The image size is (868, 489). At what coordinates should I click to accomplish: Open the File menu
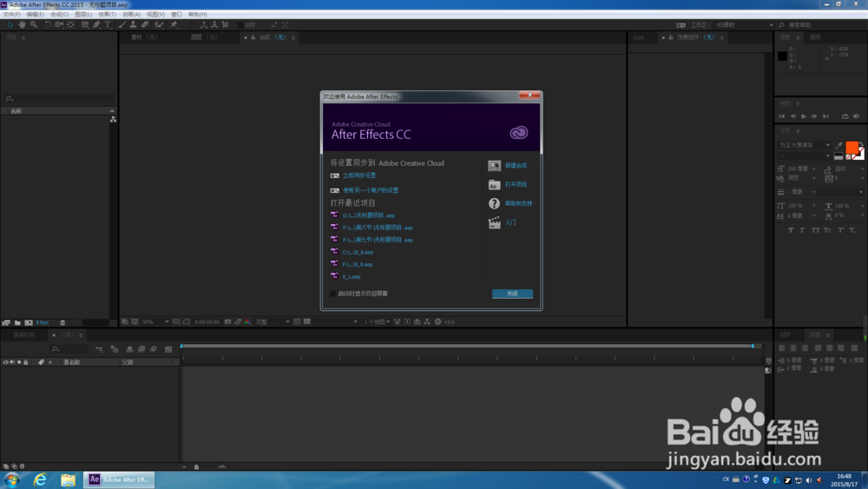tap(11, 15)
